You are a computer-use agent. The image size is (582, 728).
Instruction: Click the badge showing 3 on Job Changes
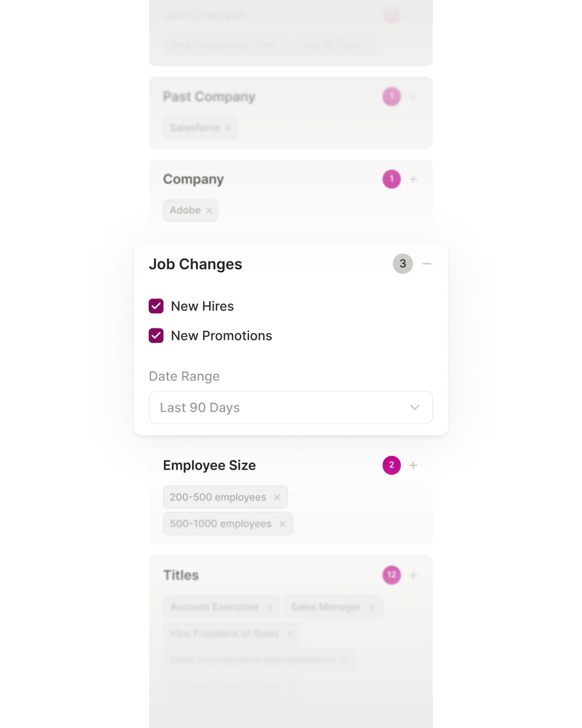point(402,264)
